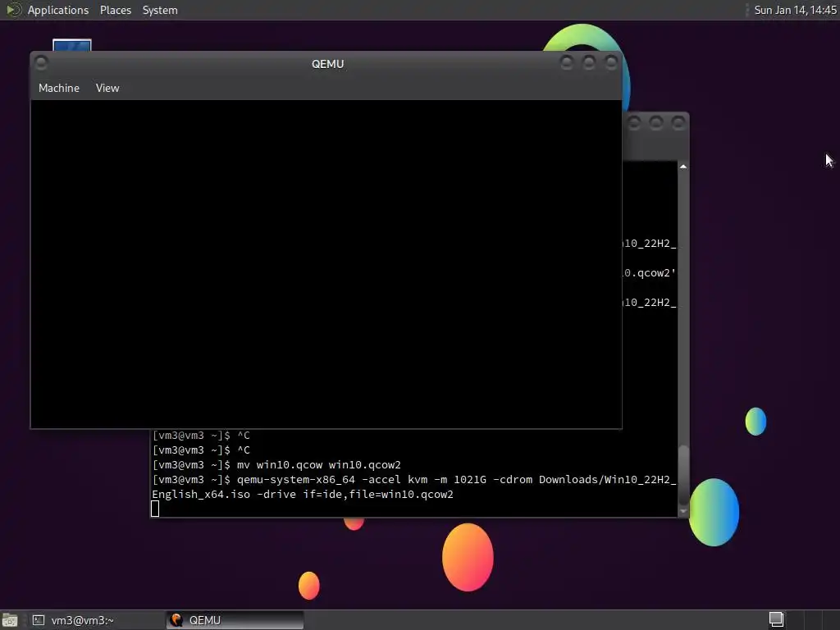Screen dimensions: 840x630
Task: Click inside the black QEMU display area
Action: click(x=326, y=264)
